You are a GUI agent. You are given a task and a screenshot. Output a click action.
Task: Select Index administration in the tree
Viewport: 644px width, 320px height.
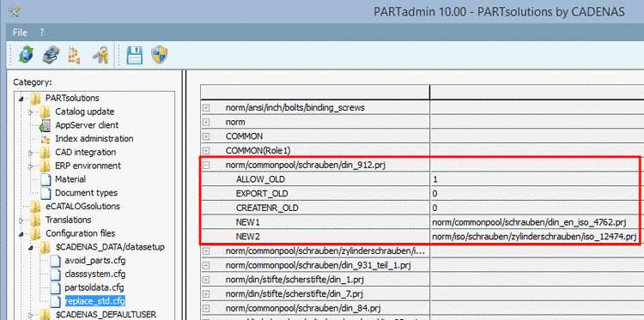click(94, 139)
